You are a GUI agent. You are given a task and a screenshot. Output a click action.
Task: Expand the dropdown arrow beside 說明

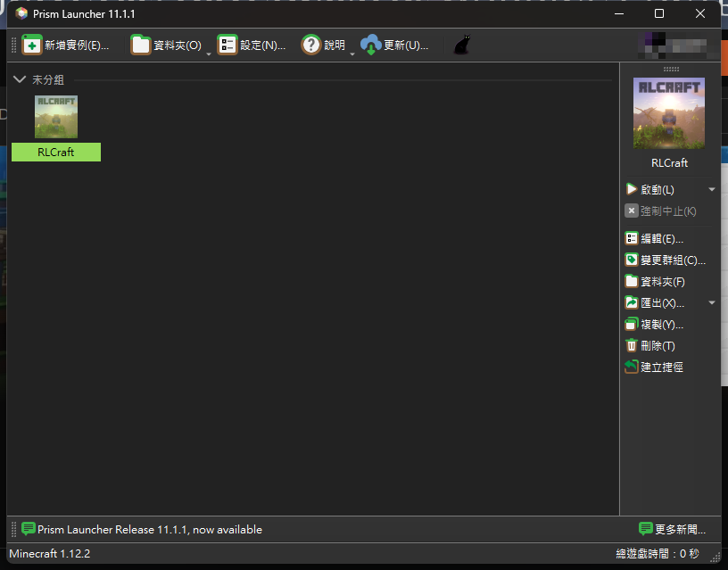pyautogui.click(x=352, y=54)
